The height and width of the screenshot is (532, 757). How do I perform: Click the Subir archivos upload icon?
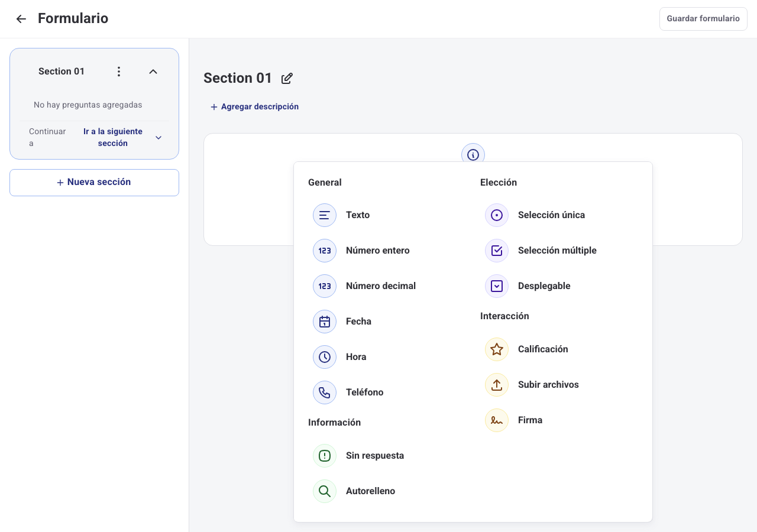coord(497,385)
